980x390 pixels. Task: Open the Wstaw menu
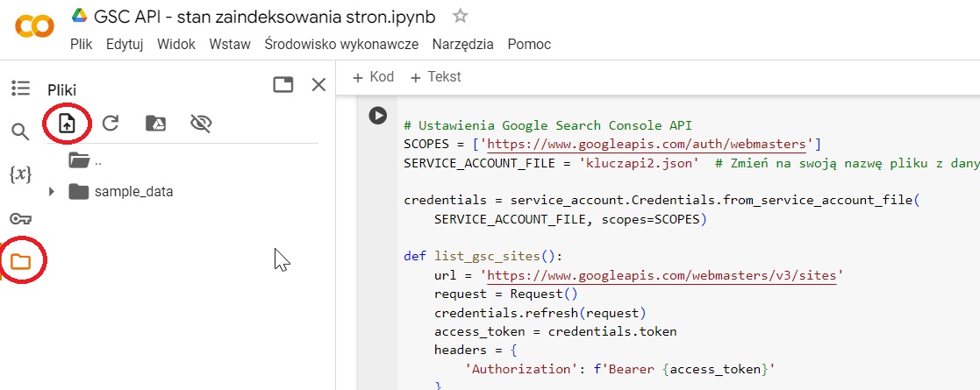(x=230, y=45)
